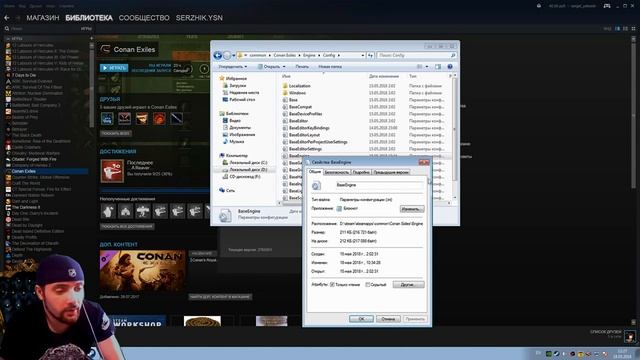Select the Windows folder in file list

point(297,93)
